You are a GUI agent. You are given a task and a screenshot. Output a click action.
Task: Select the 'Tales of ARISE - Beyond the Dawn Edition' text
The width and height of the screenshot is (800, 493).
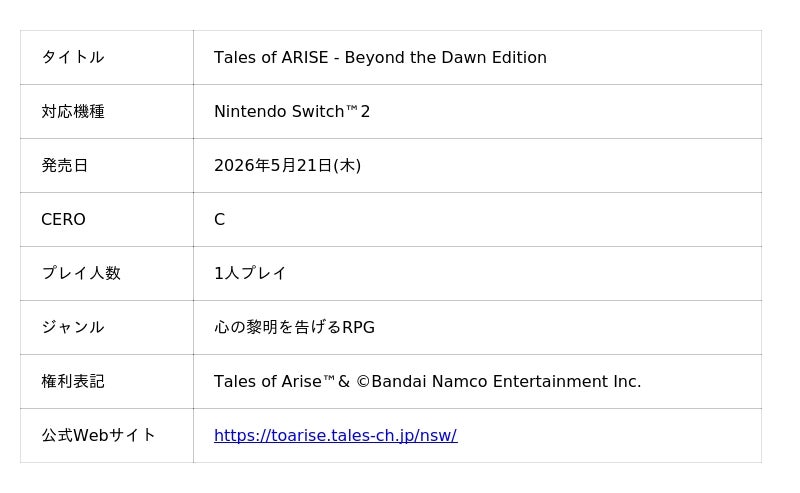point(380,58)
